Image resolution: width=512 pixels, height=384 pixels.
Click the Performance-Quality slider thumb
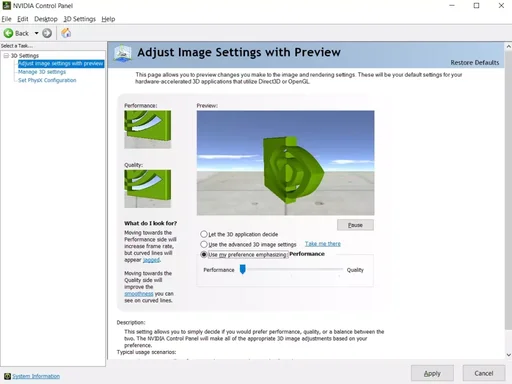tap(243, 269)
